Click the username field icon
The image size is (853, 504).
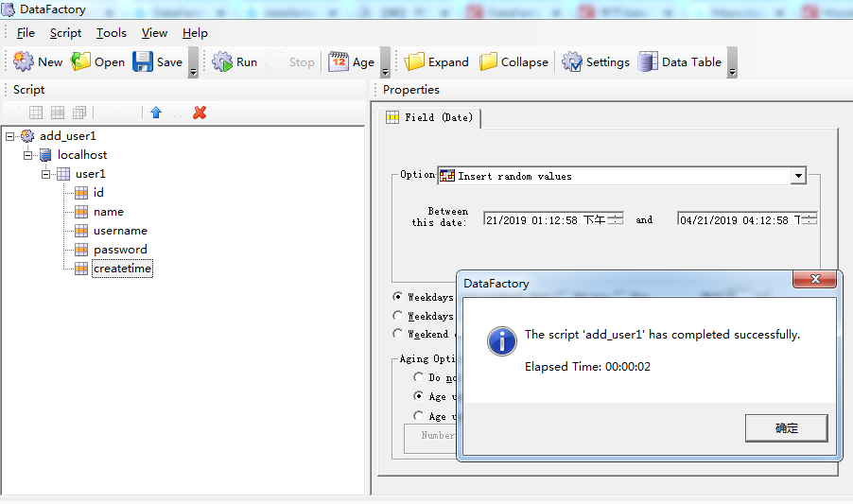(81, 231)
